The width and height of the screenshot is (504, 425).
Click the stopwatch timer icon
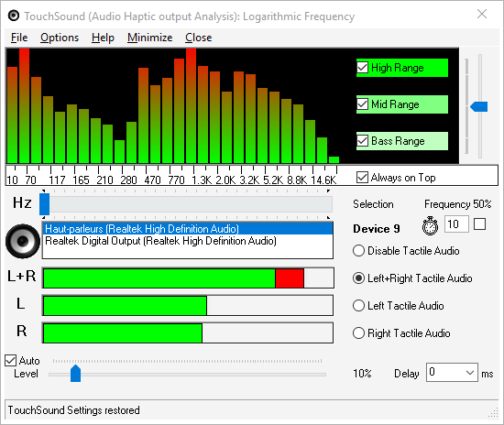(x=430, y=225)
